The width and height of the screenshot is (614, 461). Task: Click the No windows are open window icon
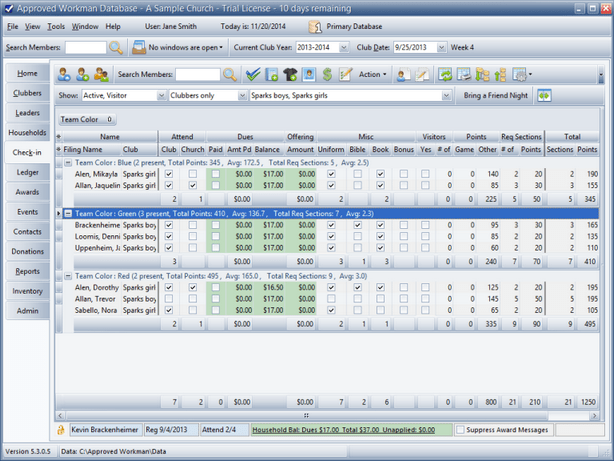tap(139, 47)
